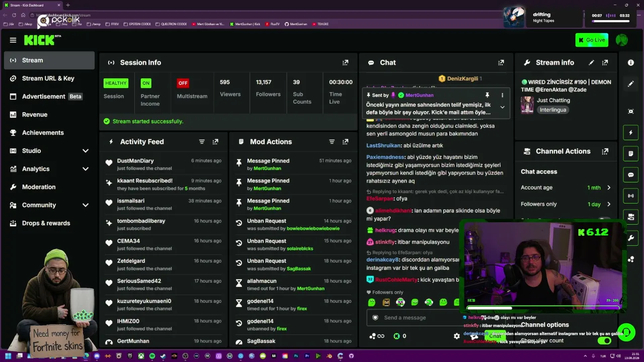644x362 pixels.
Task: Open Activity Feed filter options
Action: [202, 142]
